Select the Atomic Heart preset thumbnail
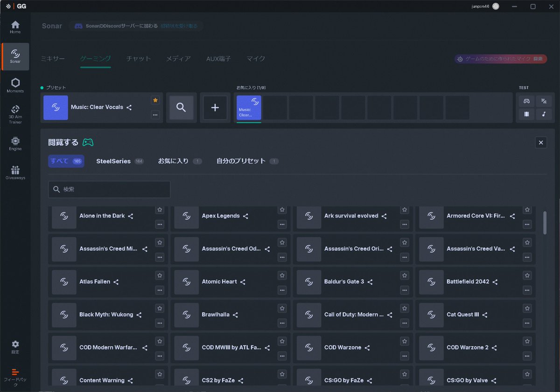This screenshot has height=392, width=560. (187, 282)
